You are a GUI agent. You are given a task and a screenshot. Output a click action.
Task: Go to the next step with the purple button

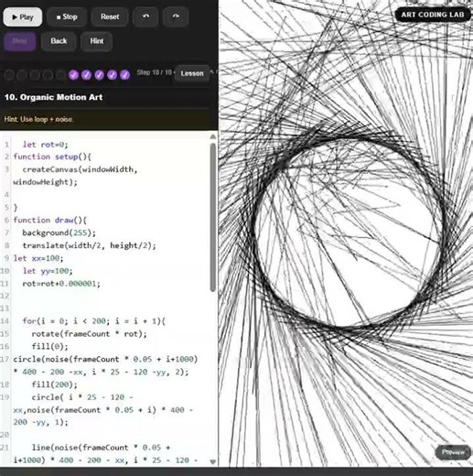coord(20,41)
